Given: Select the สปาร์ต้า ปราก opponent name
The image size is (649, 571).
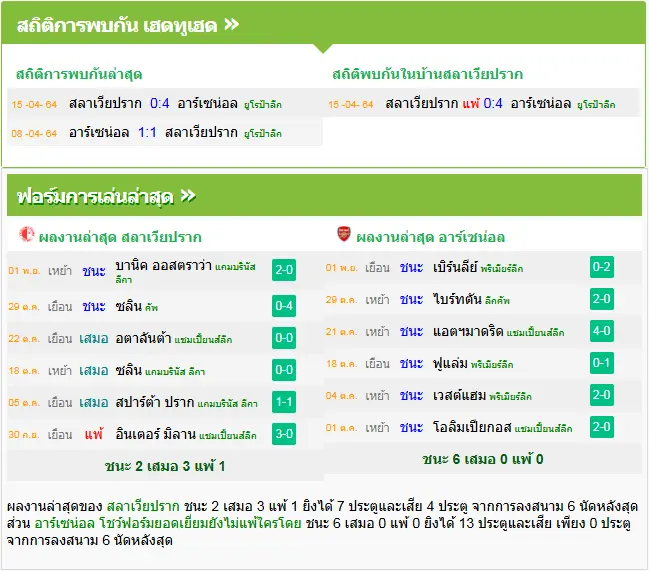Looking at the screenshot, I should click(x=155, y=402).
